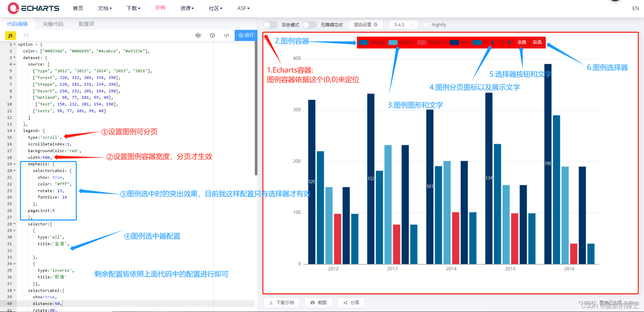Open the ASF dropdown menu
Screen dimensions: 644x312
coord(243,8)
